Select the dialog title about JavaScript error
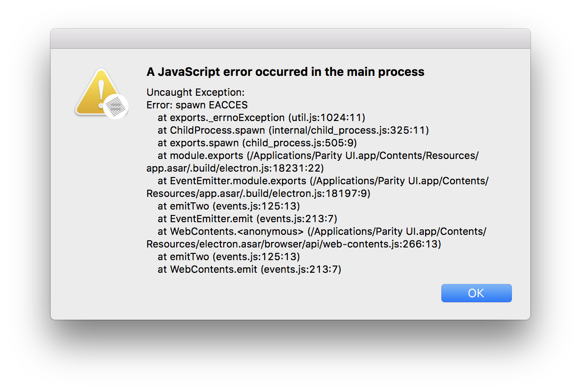Screen dimensions: 581x392 (285, 71)
